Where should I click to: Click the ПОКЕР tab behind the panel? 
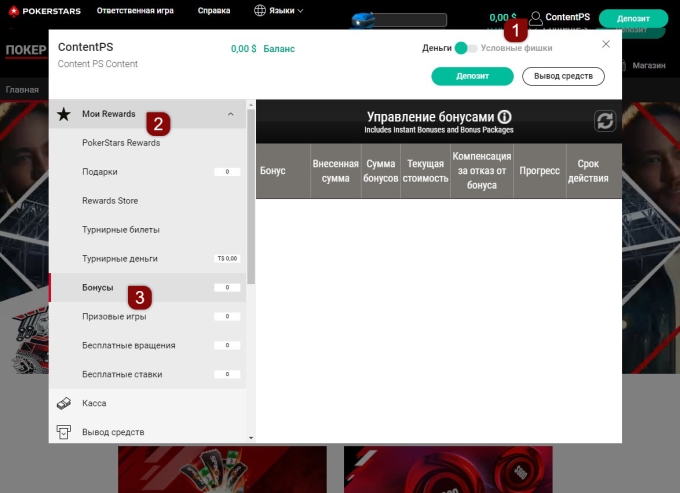tap(26, 50)
